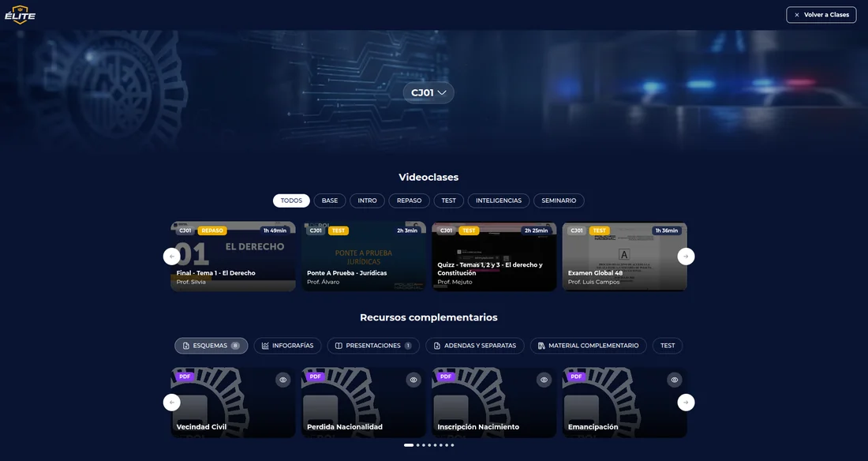Viewport: 868px width, 461px height.
Task: Preview Perdida Nacionalidad with the eye icon
Action: [x=413, y=380]
